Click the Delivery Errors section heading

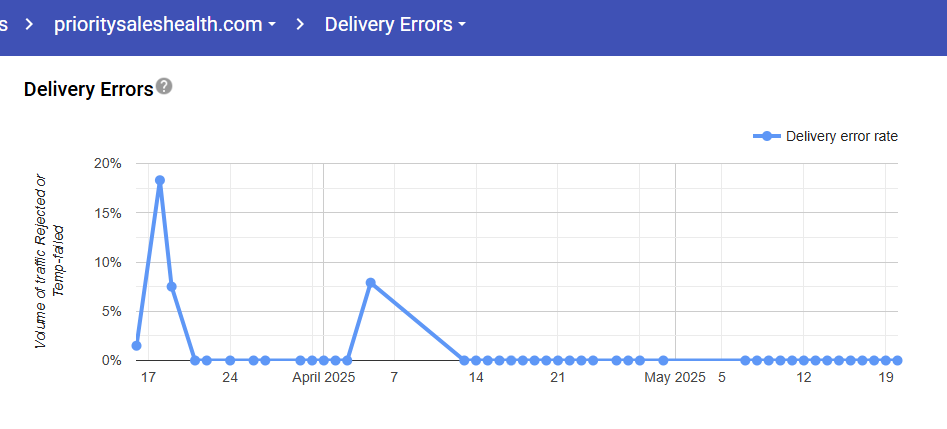88,89
